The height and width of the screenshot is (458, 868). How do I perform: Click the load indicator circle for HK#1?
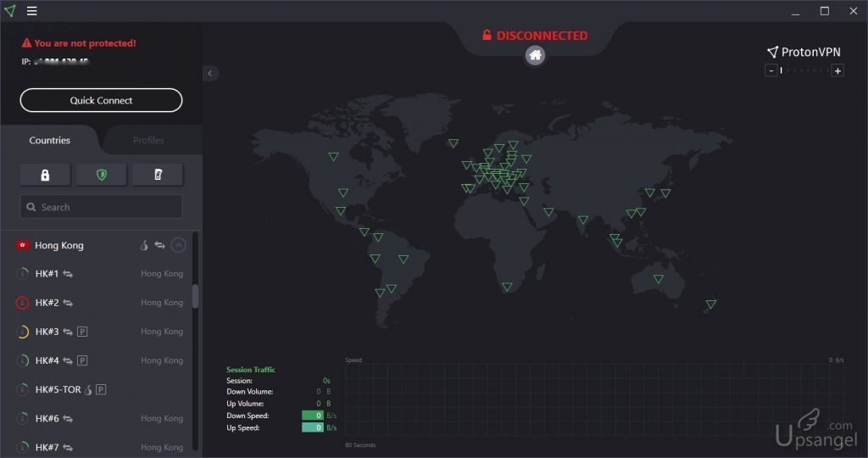click(22, 274)
